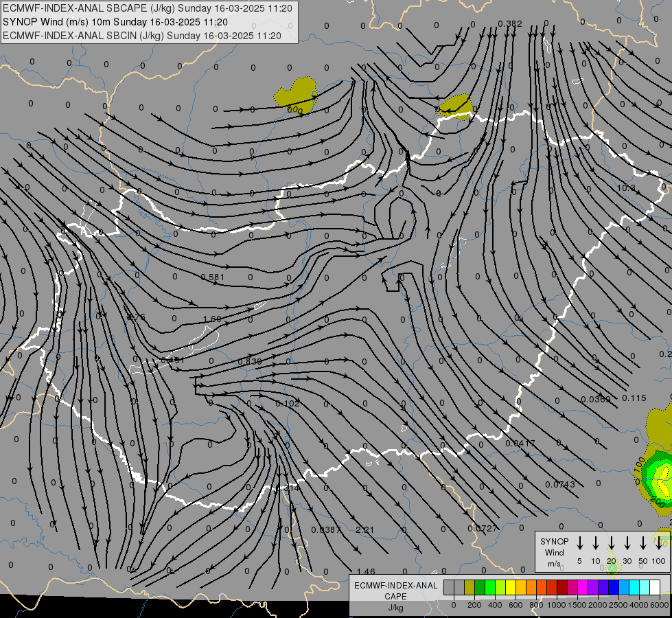Viewport: 672px width, 618px height.
Task: Click the ECMWF-INDEX-ANAL label in color legend
Action: [395, 586]
